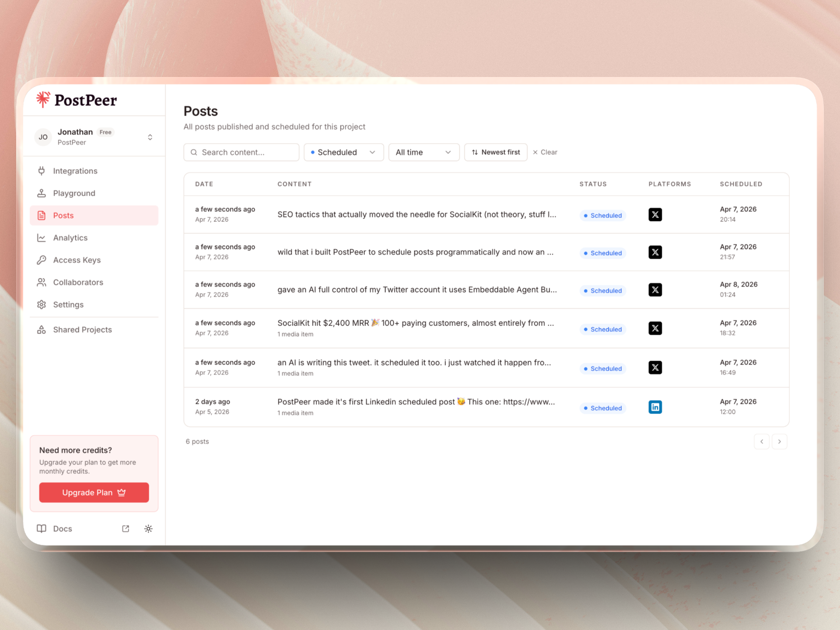This screenshot has height=630, width=840.
Task: Click the search content field
Action: [241, 152]
